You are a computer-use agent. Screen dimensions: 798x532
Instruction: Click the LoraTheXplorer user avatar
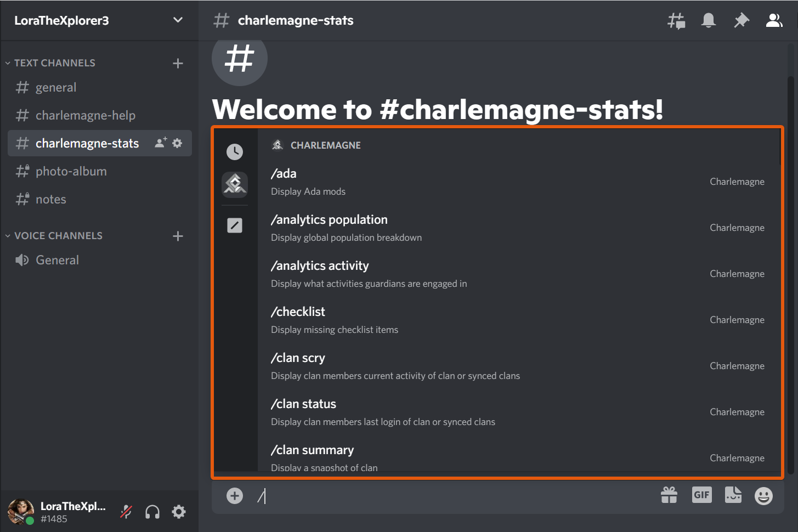(x=21, y=512)
